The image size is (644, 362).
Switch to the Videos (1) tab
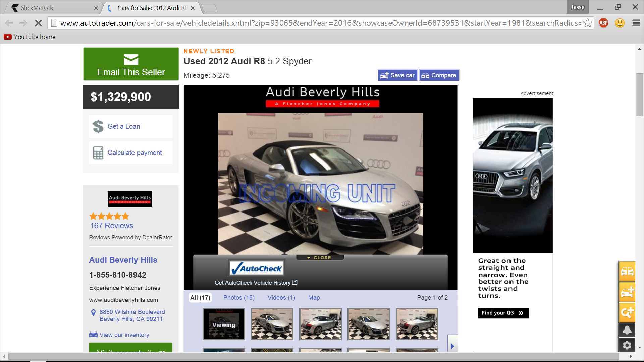coord(281,298)
